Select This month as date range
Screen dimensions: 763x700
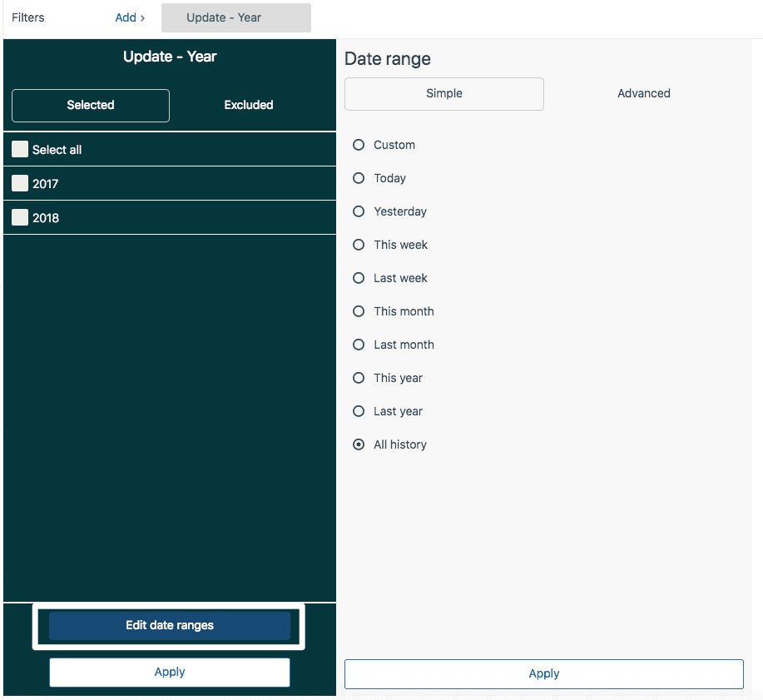(x=359, y=311)
